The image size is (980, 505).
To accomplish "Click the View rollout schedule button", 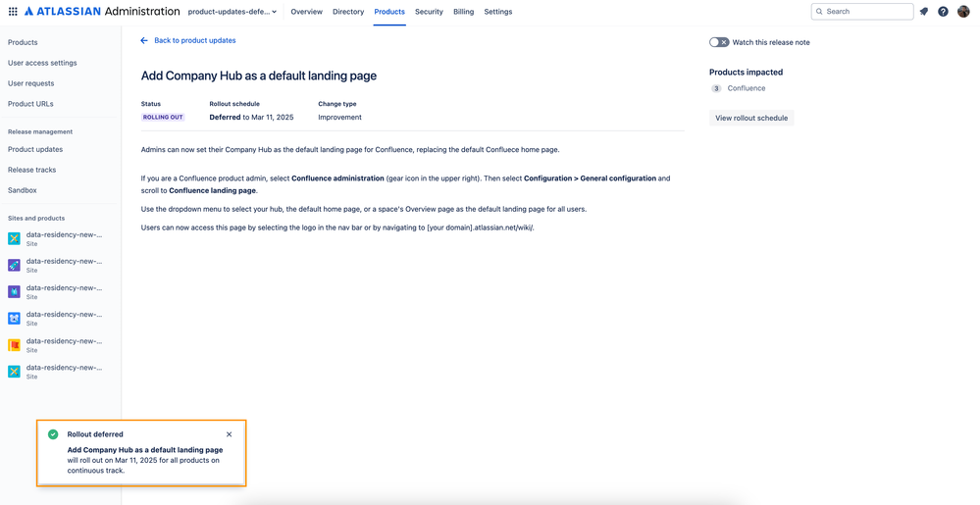I will (x=751, y=118).
